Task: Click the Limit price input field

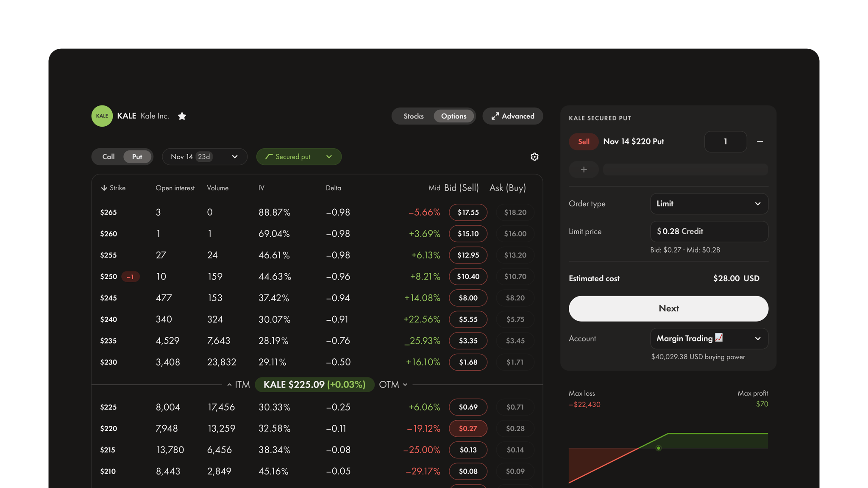Action: click(709, 231)
